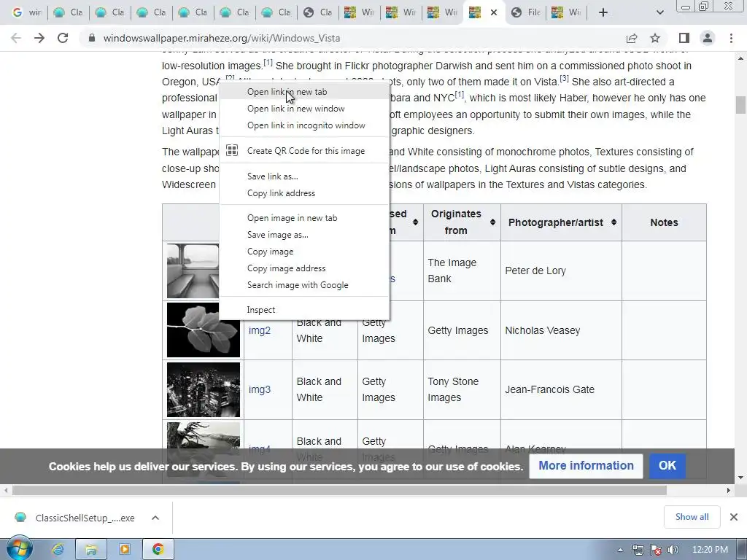Switch to the File tab
Screen dimensions: 747x560
[x=525, y=12]
